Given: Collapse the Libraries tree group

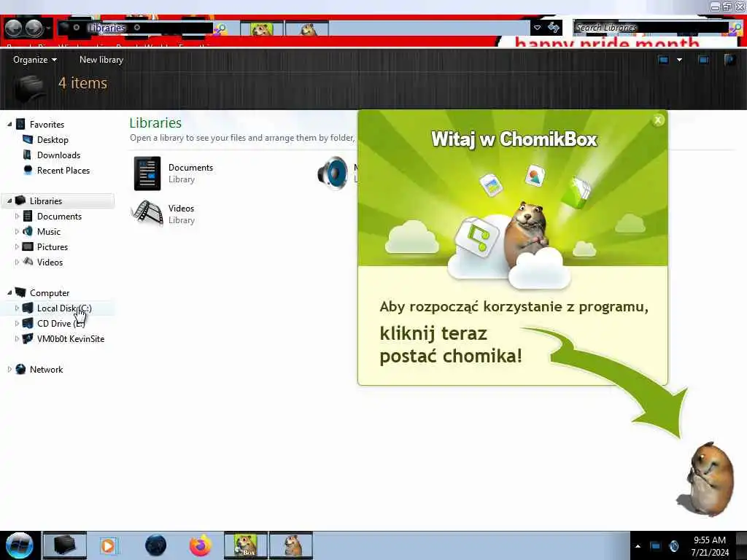Looking at the screenshot, I should click(9, 201).
